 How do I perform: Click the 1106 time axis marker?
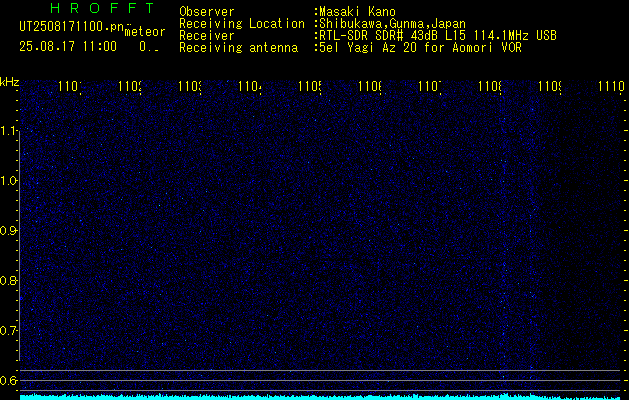(370, 86)
